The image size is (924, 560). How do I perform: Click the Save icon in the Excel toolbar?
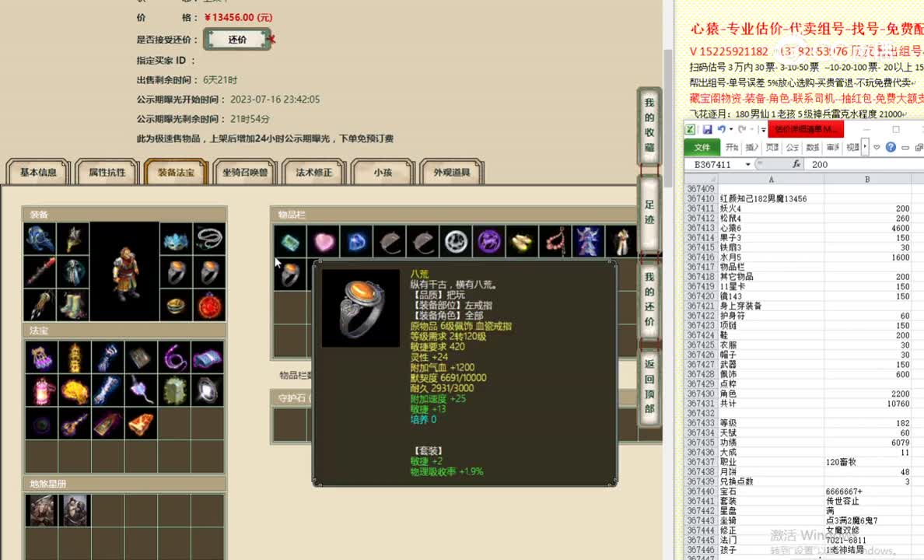click(707, 129)
